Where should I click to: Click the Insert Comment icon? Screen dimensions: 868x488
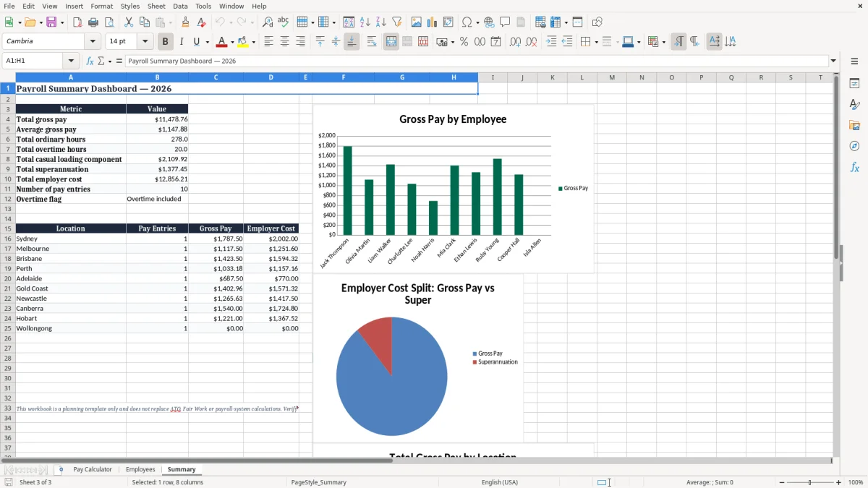point(505,22)
